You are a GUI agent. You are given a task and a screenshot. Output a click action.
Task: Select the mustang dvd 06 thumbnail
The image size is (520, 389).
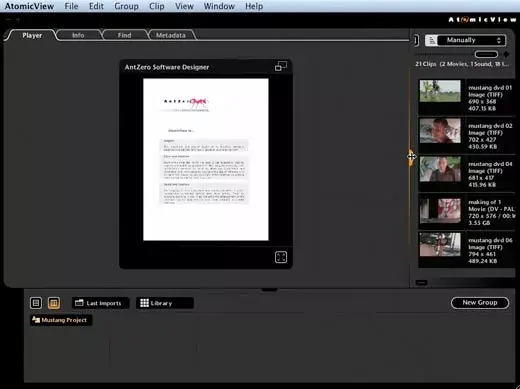coord(440,245)
